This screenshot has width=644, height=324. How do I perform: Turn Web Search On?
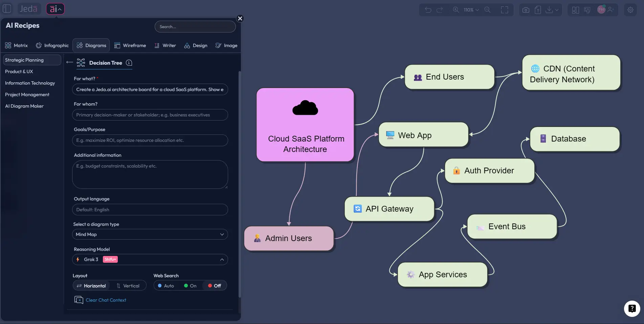click(190, 286)
